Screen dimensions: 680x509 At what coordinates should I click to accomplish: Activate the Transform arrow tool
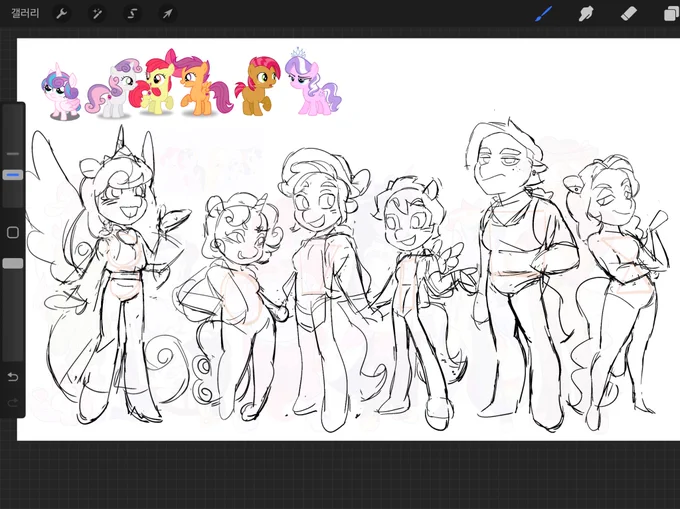click(x=167, y=14)
